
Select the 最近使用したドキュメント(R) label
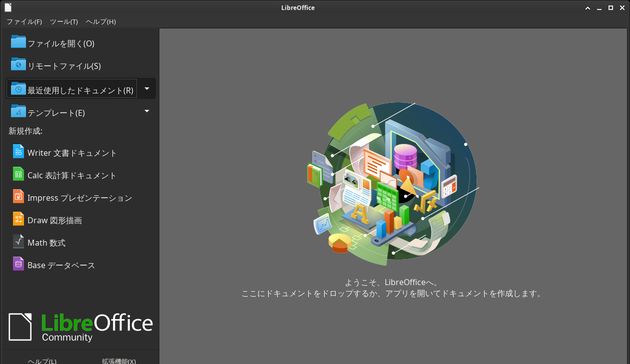tap(80, 90)
